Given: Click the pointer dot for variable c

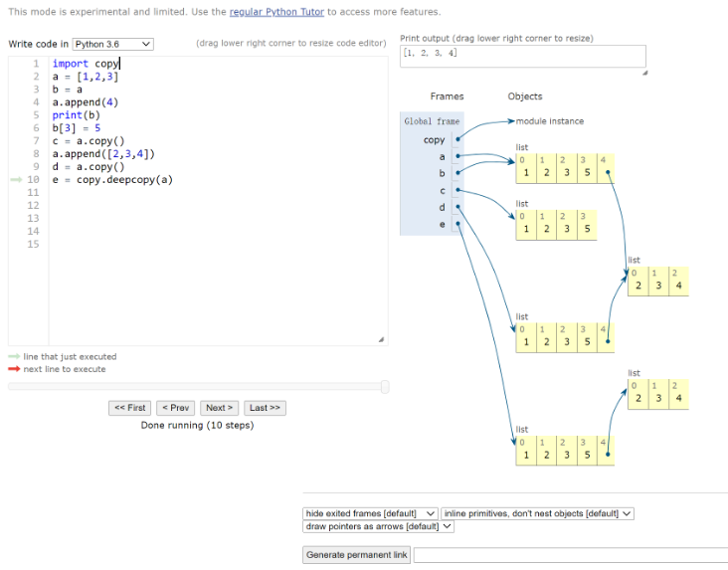Looking at the screenshot, I should tap(457, 190).
